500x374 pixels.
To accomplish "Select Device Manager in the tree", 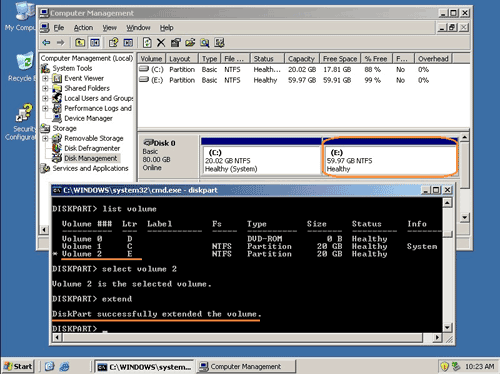I will point(88,118).
